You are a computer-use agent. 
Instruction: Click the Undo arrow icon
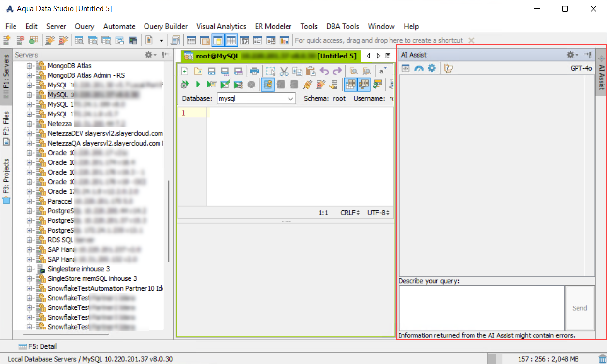tap(324, 71)
